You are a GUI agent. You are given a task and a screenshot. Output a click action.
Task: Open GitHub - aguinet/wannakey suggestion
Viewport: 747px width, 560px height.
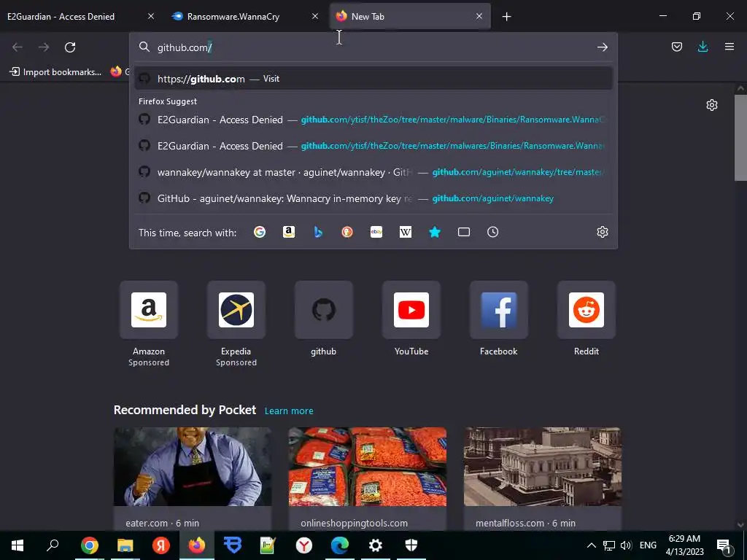pyautogui.click(x=373, y=198)
